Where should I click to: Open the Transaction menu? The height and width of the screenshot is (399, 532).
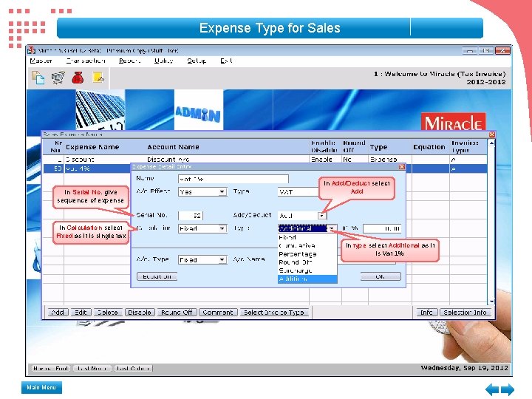coord(86,61)
